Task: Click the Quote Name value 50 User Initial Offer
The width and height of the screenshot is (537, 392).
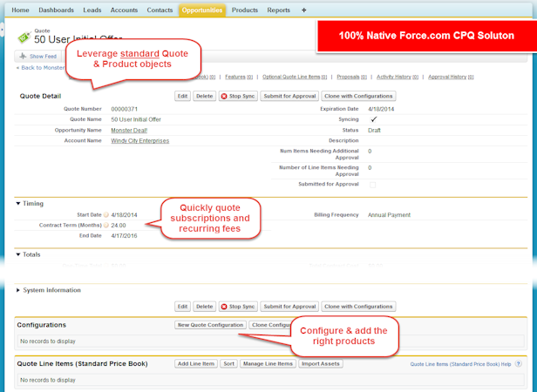Action: coord(136,119)
